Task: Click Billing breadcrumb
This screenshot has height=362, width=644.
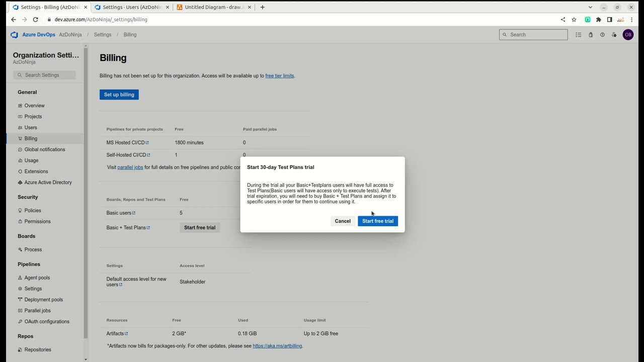Action: pyautogui.click(x=130, y=35)
